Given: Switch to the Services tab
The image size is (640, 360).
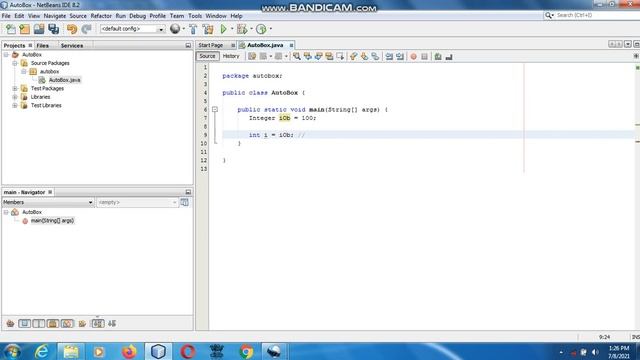Looking at the screenshot, I should (x=72, y=46).
